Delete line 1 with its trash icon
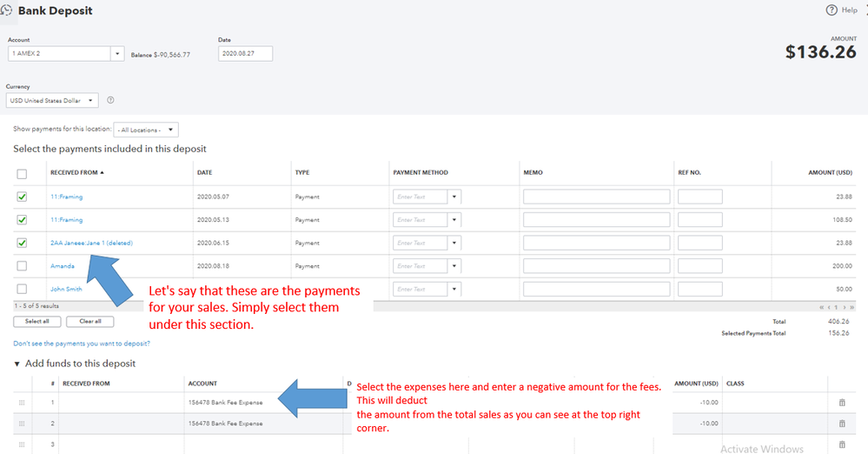 [842, 403]
